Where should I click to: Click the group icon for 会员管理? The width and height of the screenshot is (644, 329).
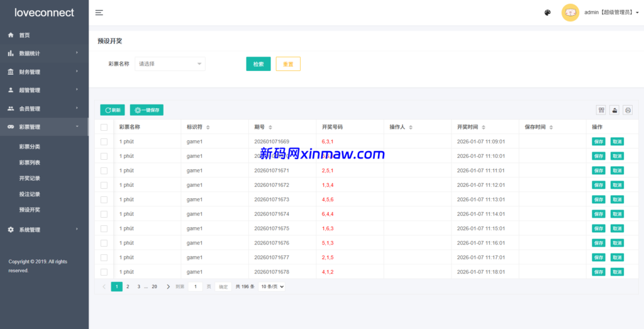[x=11, y=108]
